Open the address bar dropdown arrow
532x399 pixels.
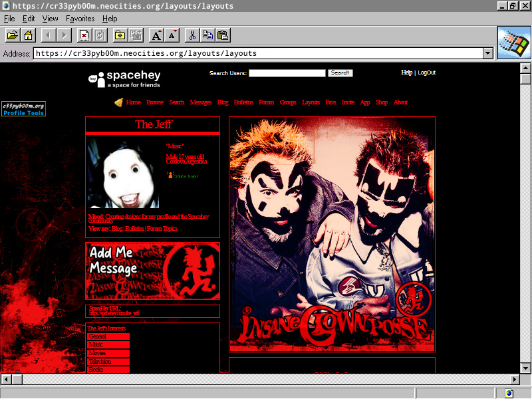488,53
